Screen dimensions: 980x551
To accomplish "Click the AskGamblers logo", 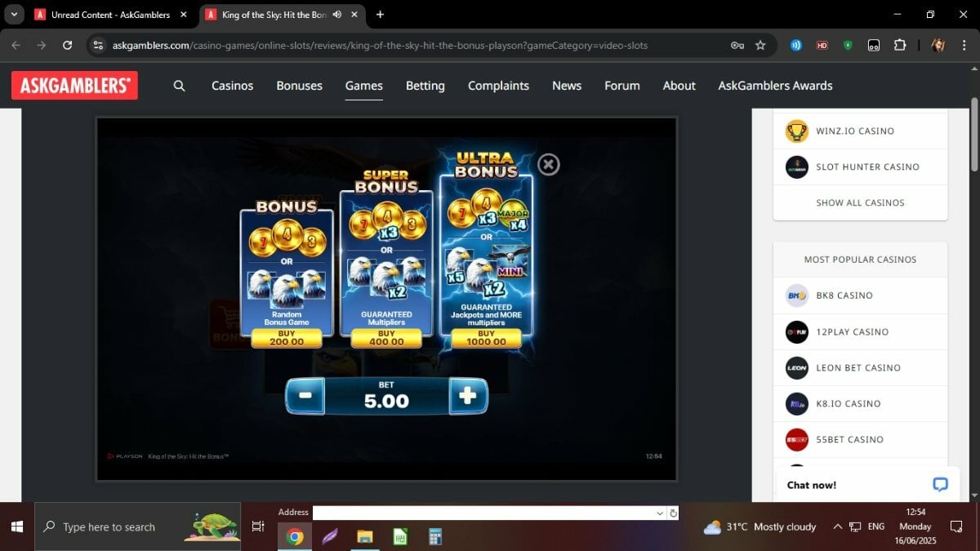I will [x=74, y=86].
